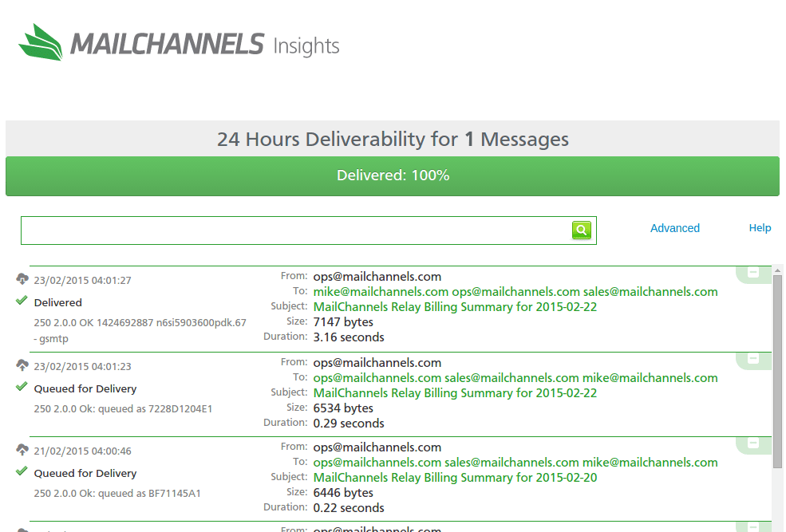786x532 pixels.
Task: Click the green search magnifier button
Action: click(582, 230)
